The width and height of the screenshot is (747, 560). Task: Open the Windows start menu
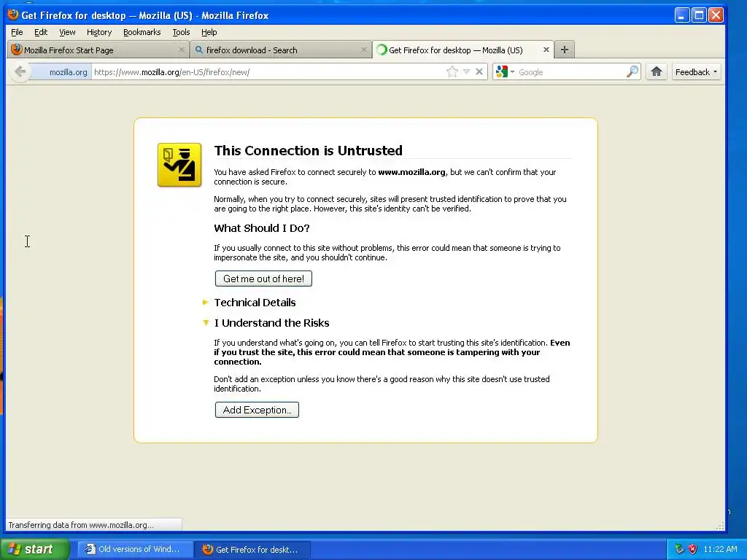(35, 549)
